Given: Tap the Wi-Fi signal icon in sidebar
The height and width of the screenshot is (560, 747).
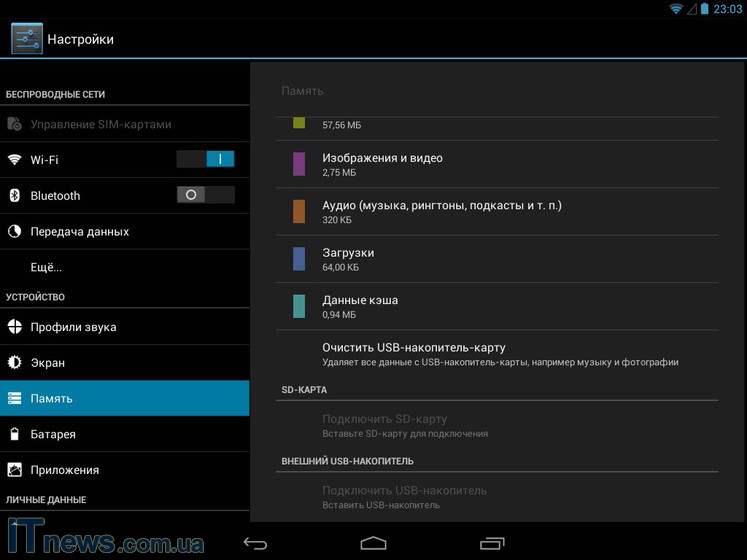Looking at the screenshot, I should [x=15, y=160].
